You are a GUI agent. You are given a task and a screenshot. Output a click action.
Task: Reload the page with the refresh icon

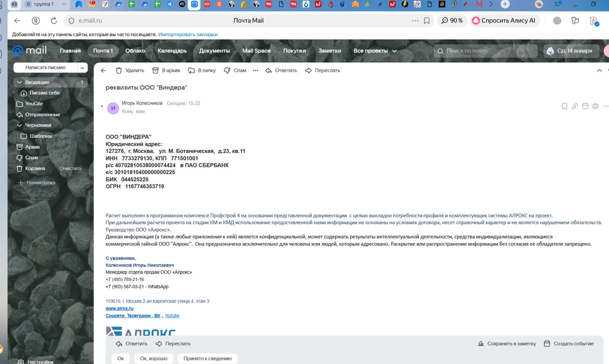tap(54, 20)
